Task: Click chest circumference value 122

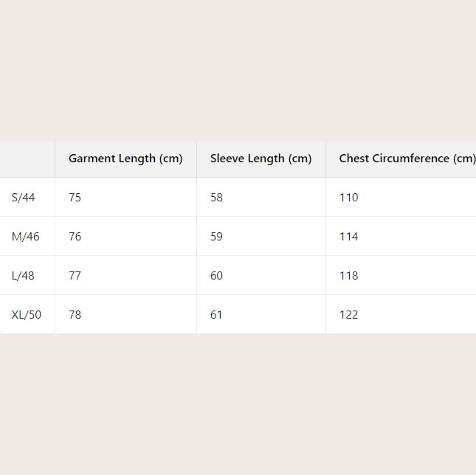Action: click(x=348, y=315)
